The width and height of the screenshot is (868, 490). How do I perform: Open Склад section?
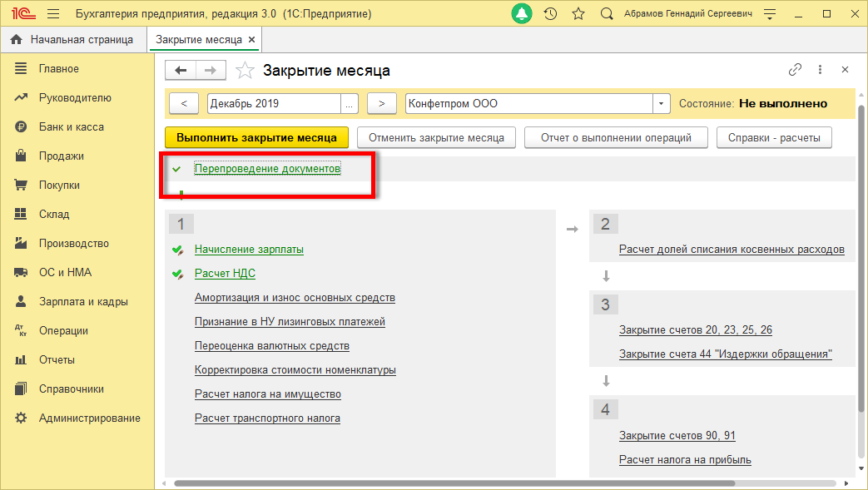point(54,215)
